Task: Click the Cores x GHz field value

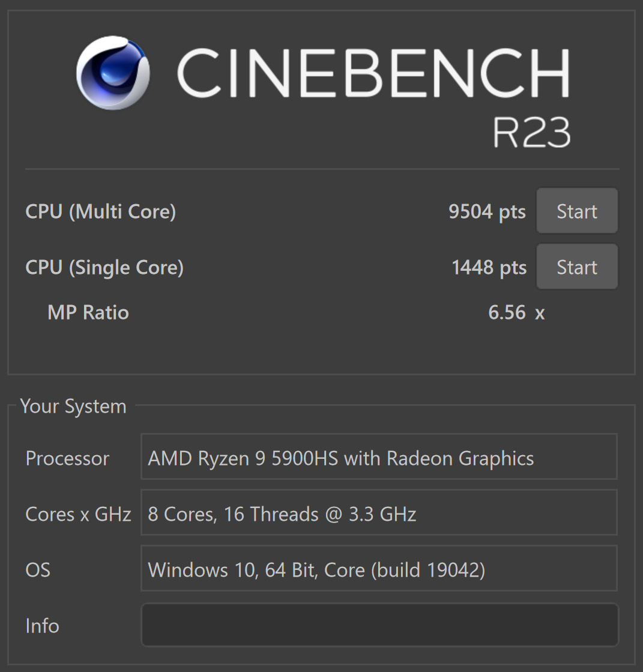Action: pos(379,512)
